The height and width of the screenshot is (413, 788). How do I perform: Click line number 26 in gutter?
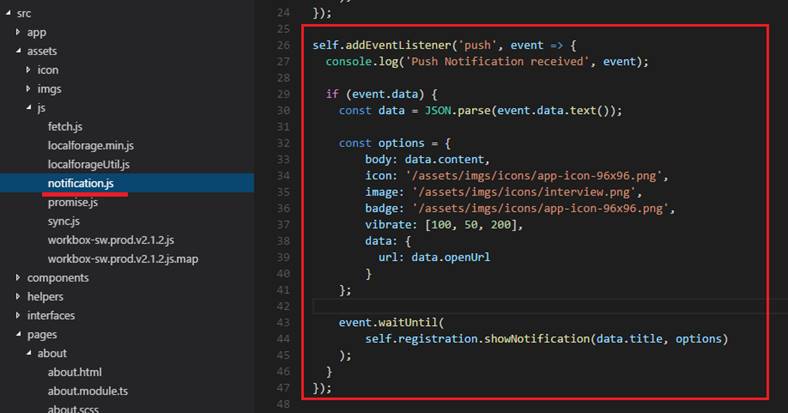coord(283,45)
